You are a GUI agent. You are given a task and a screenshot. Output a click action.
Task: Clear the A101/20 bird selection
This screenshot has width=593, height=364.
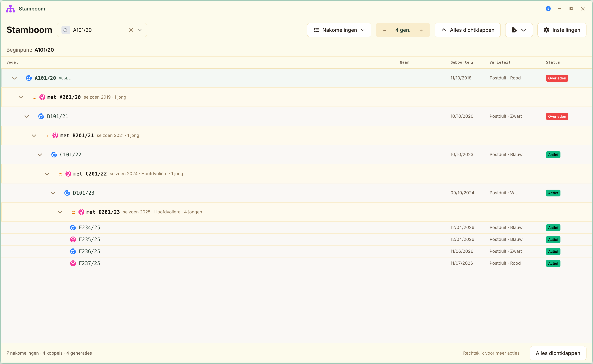[x=131, y=30]
